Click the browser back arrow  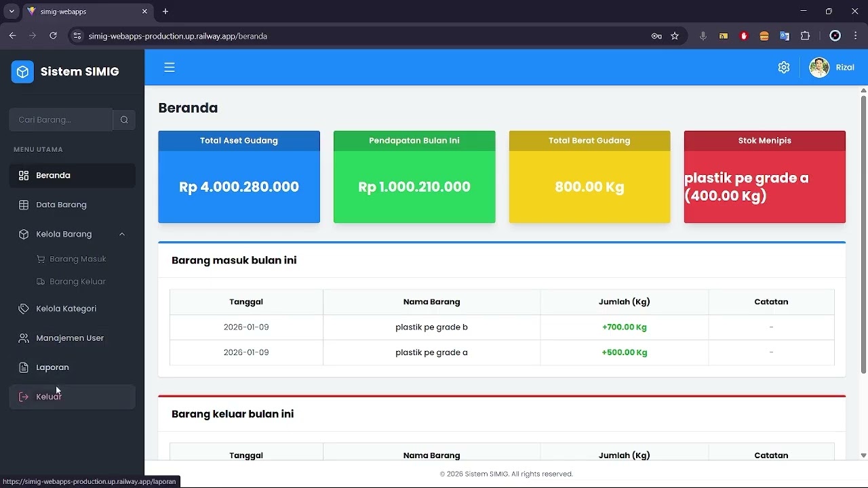[x=12, y=36]
